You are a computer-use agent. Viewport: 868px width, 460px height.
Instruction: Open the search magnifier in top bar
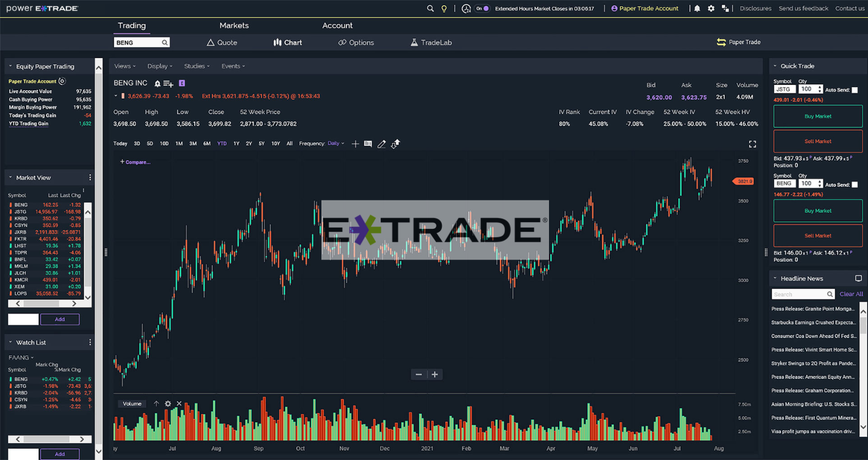[430, 8]
